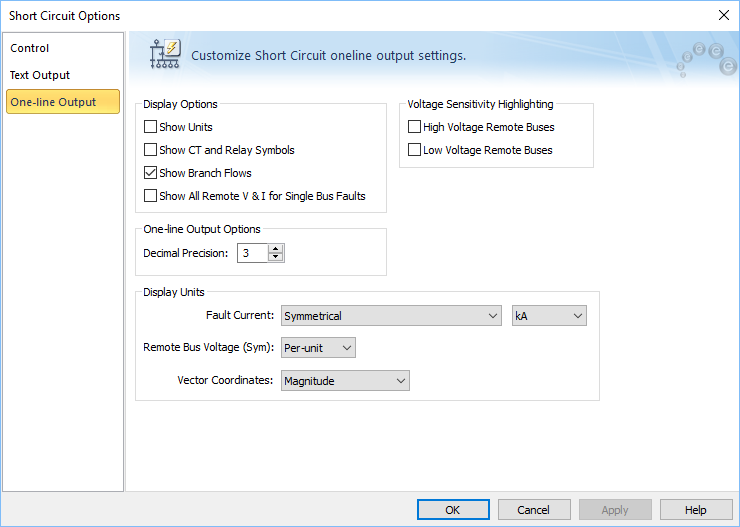Select the One-line Output page

pyautogui.click(x=63, y=101)
